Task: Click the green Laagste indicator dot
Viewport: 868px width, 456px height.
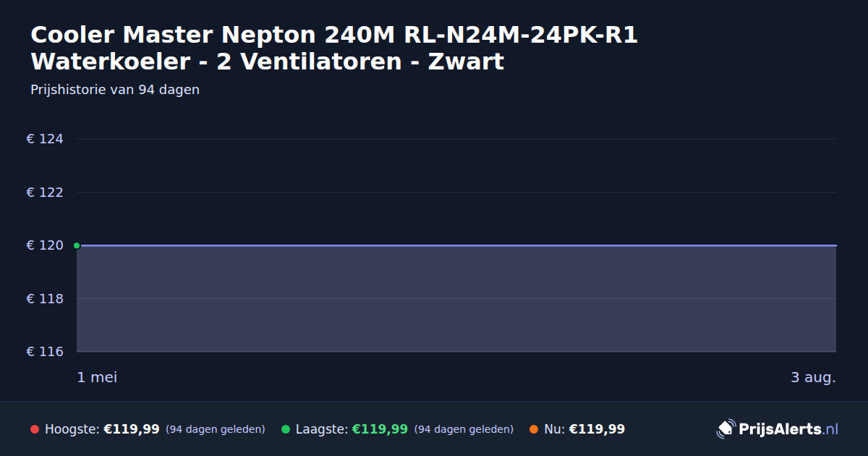Action: pos(286,429)
